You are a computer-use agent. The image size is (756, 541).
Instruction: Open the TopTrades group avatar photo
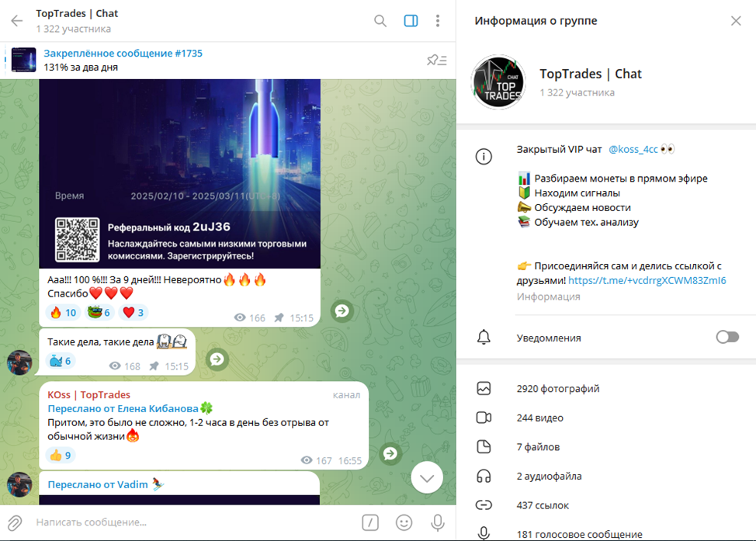498,81
